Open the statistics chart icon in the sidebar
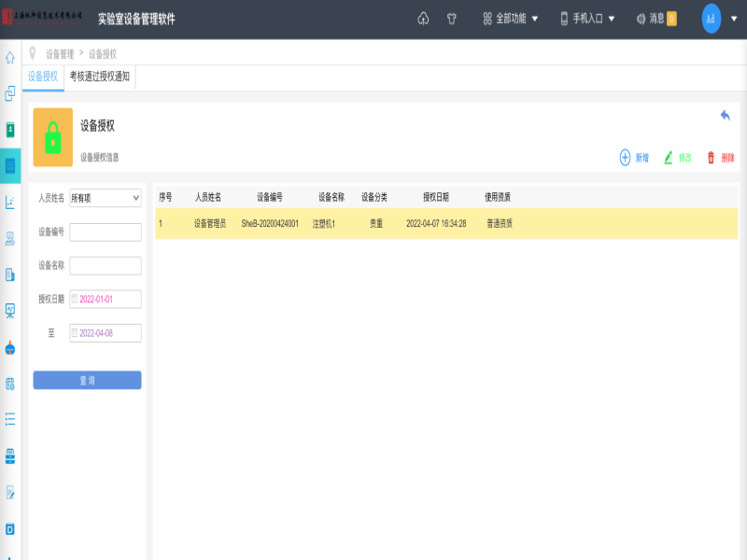Viewport: 747px width, 560px height. (x=11, y=203)
